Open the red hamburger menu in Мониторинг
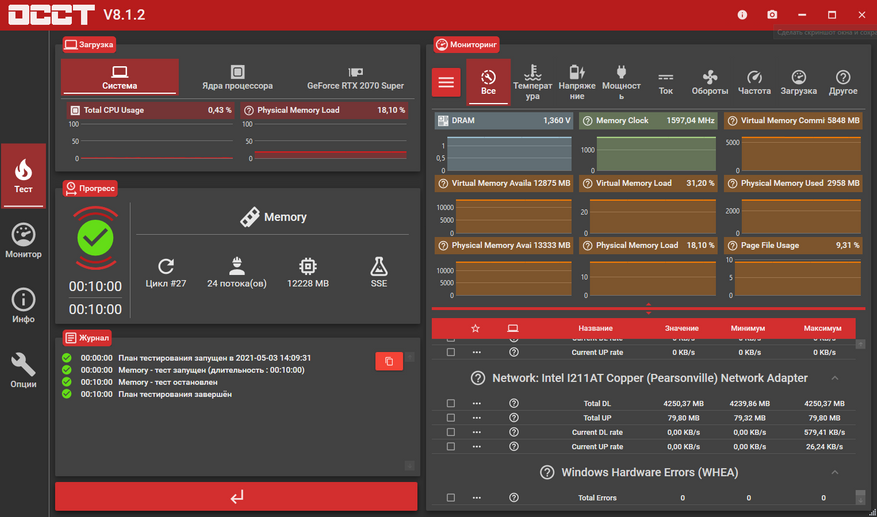Viewport: 877px width, 517px height. point(446,82)
